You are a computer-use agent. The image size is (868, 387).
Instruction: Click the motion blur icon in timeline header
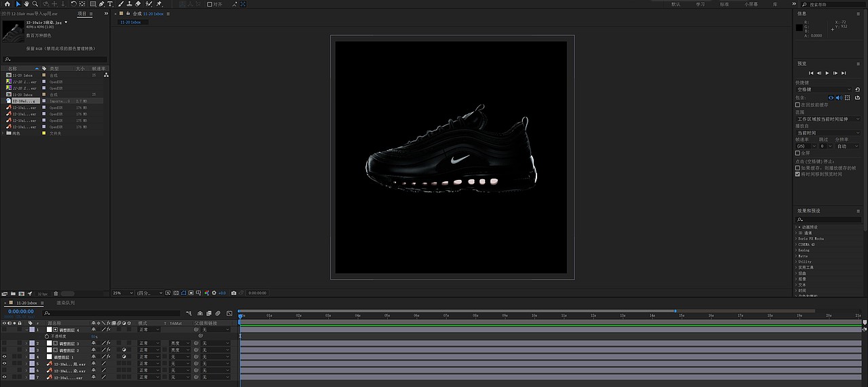(218, 314)
